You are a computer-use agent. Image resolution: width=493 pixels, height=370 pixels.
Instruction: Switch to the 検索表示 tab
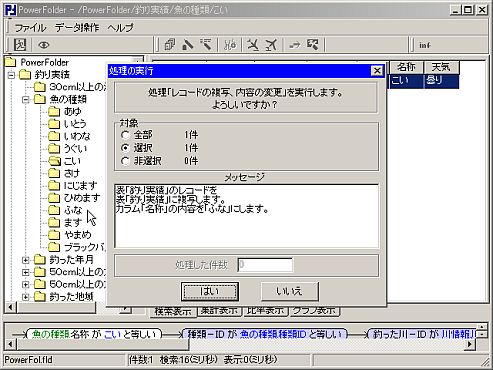pos(173,311)
